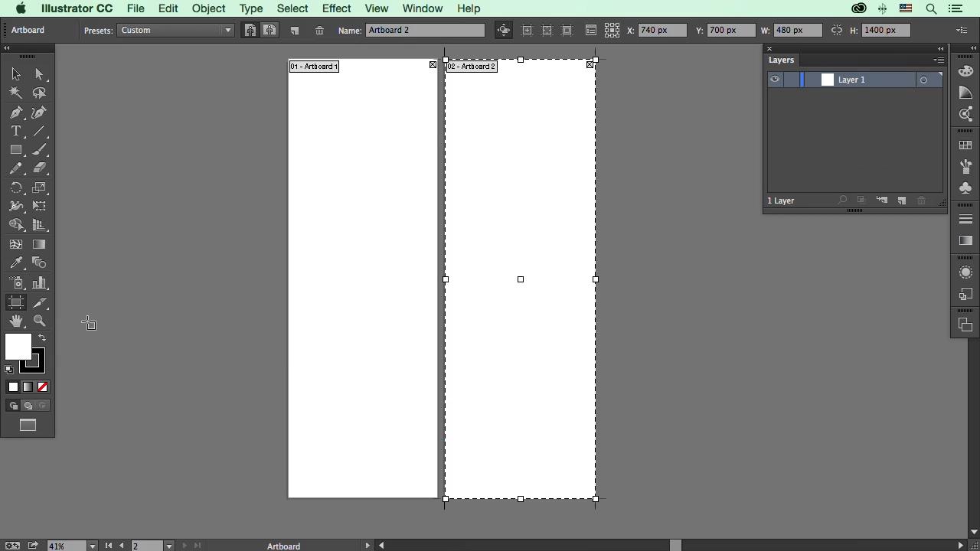
Task: Select the Eraser tool
Action: [39, 168]
